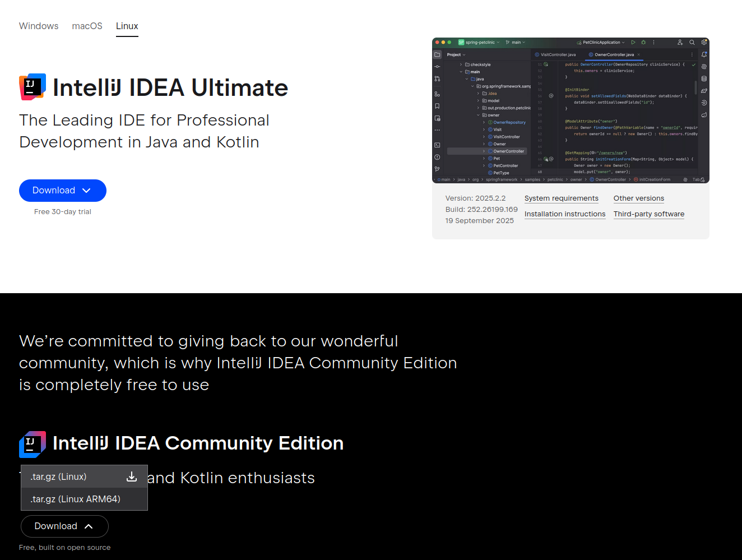Open the System requirements link
742x560 pixels.
[x=561, y=198]
